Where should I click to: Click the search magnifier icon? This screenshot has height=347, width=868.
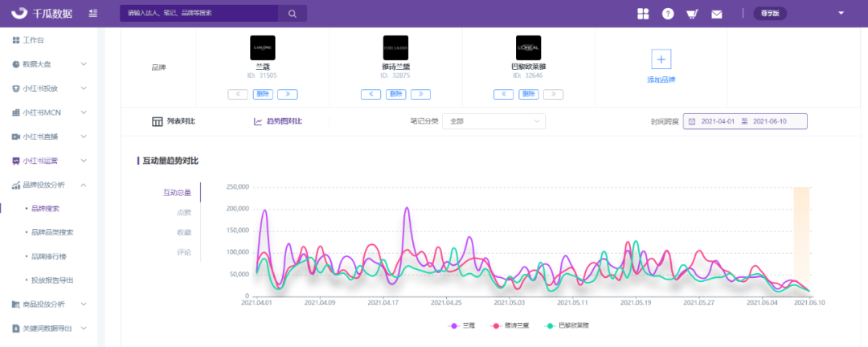point(293,14)
